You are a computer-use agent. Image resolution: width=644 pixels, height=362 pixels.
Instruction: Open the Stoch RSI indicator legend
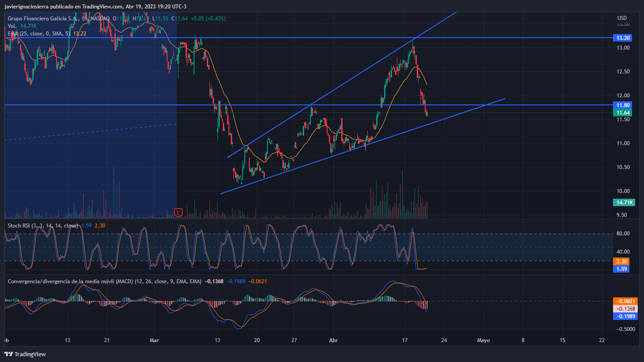pos(42,226)
